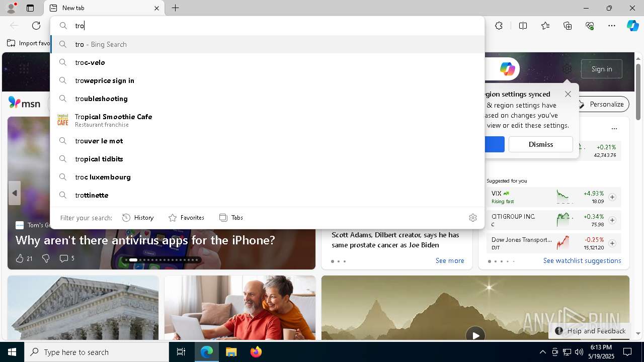Image resolution: width=644 pixels, height=362 pixels.
Task: Open the watchlist card more options ellipsis
Action: 614,129
